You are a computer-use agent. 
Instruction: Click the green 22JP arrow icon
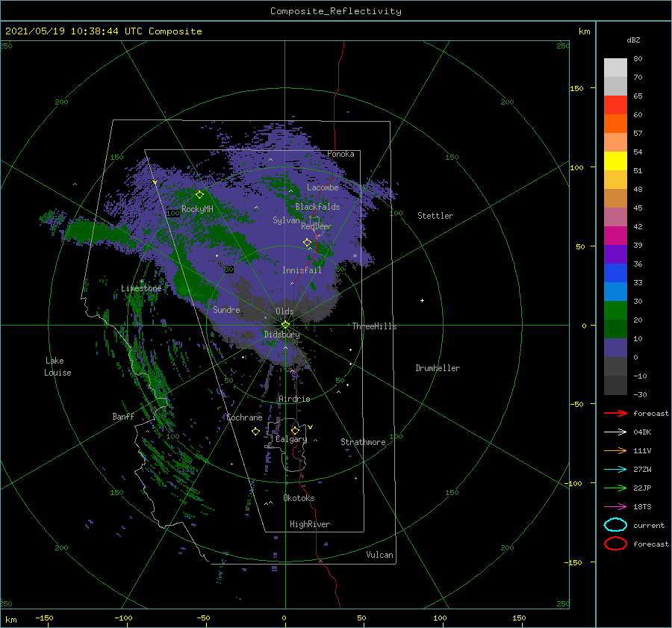[615, 488]
